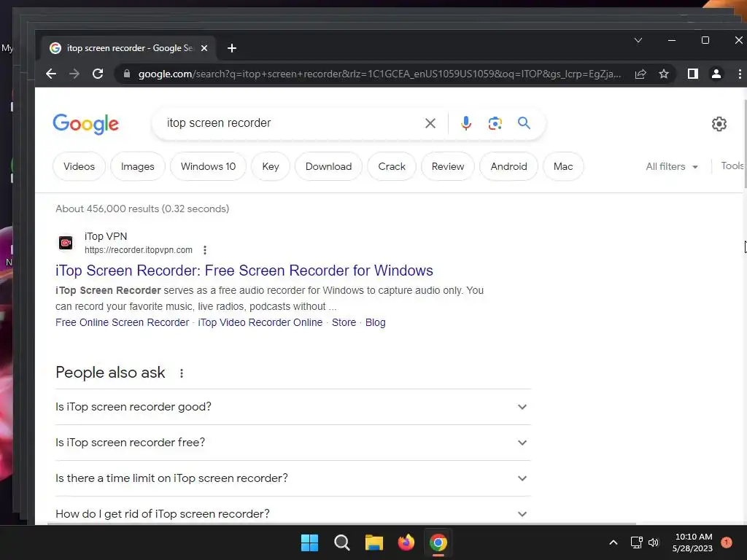
Task: Go back to the previous page
Action: (x=51, y=74)
